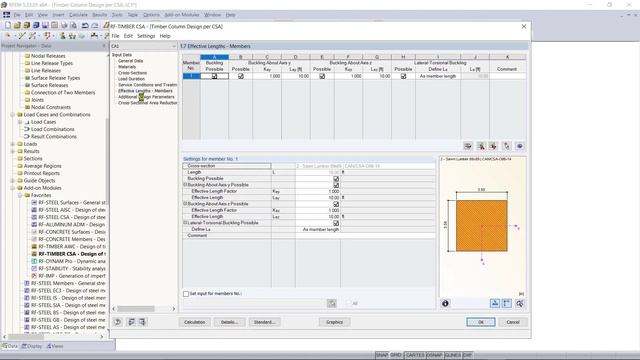Click the New document icon in main toolbar
The height and width of the screenshot is (360, 640).
click(x=8, y=25)
